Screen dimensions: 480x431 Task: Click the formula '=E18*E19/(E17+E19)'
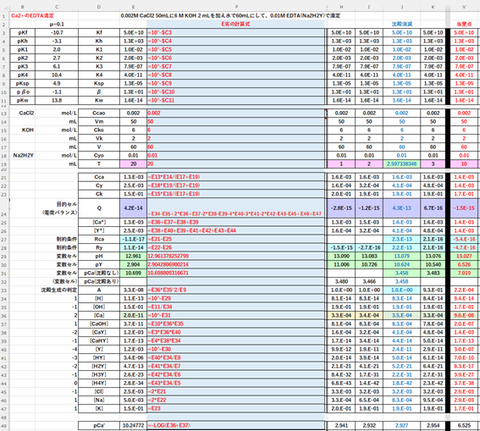[236, 185]
